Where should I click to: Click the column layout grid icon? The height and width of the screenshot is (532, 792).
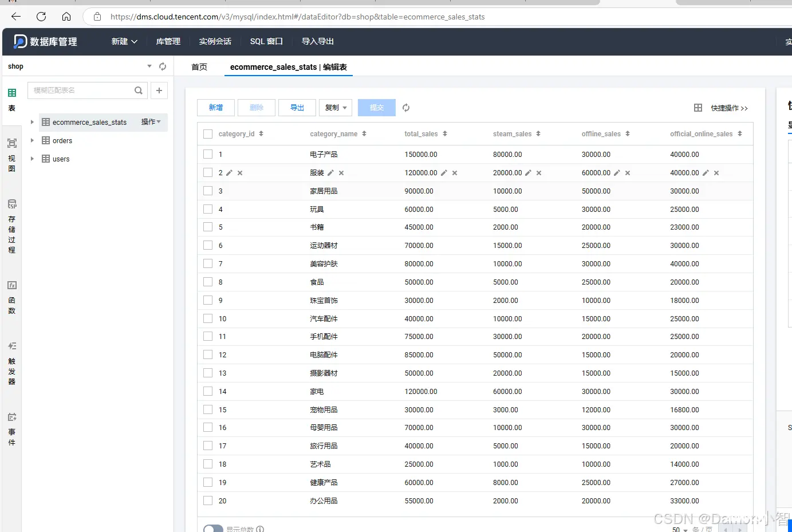(x=698, y=108)
